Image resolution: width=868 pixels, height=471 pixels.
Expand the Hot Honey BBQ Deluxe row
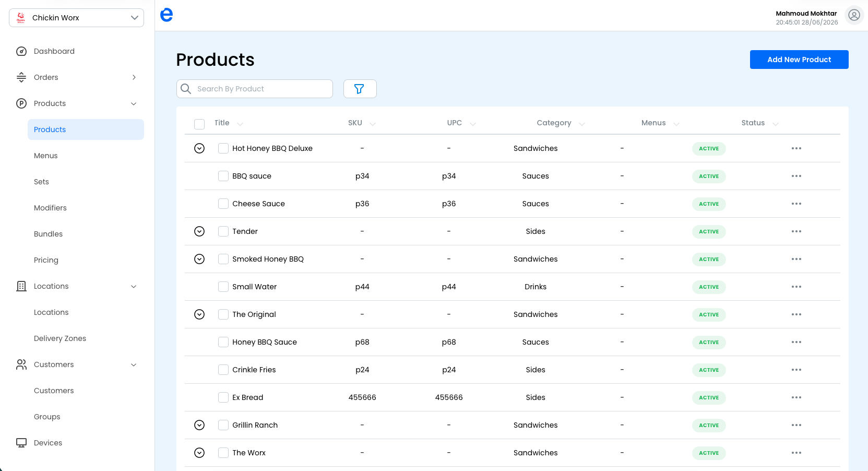[199, 148]
